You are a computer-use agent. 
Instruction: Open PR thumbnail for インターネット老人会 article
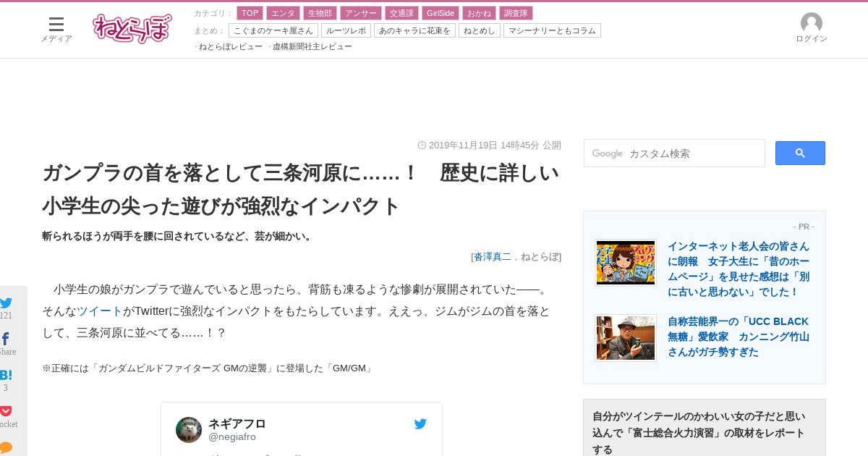tap(626, 263)
